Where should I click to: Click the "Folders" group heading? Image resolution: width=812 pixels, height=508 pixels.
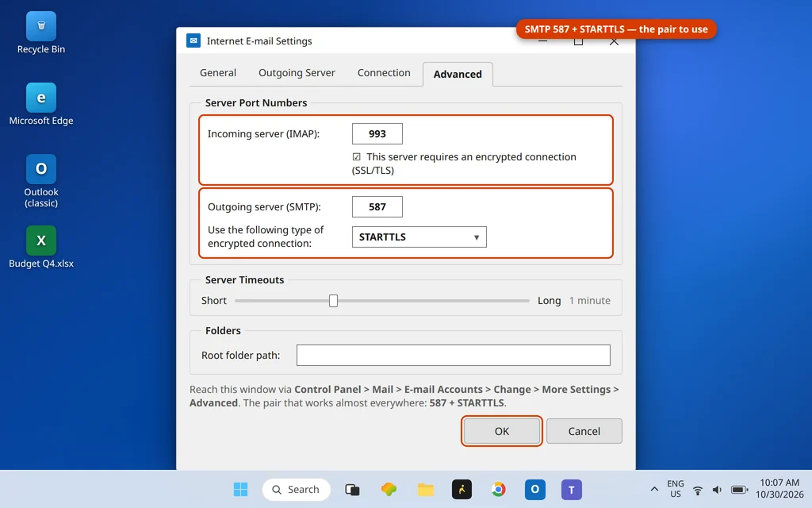pos(223,331)
